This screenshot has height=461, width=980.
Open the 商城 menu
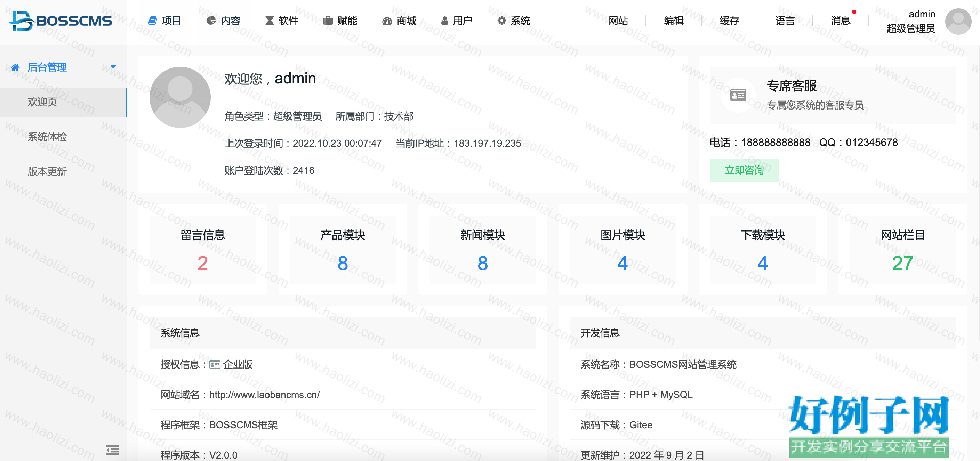pyautogui.click(x=399, y=21)
